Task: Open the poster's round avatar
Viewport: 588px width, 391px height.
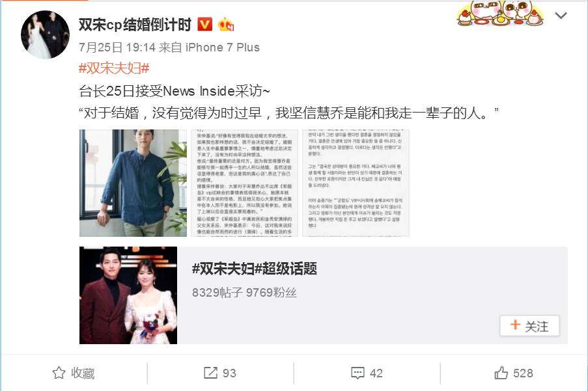Action: 46,34
